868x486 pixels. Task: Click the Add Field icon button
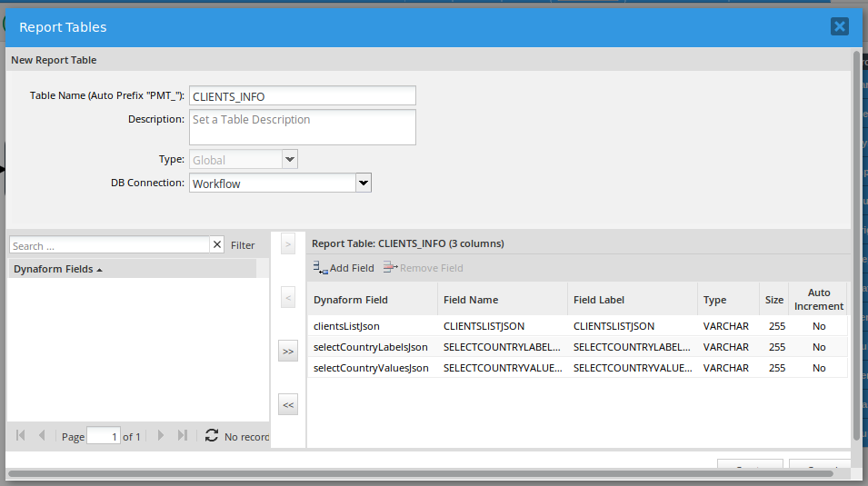click(x=344, y=268)
